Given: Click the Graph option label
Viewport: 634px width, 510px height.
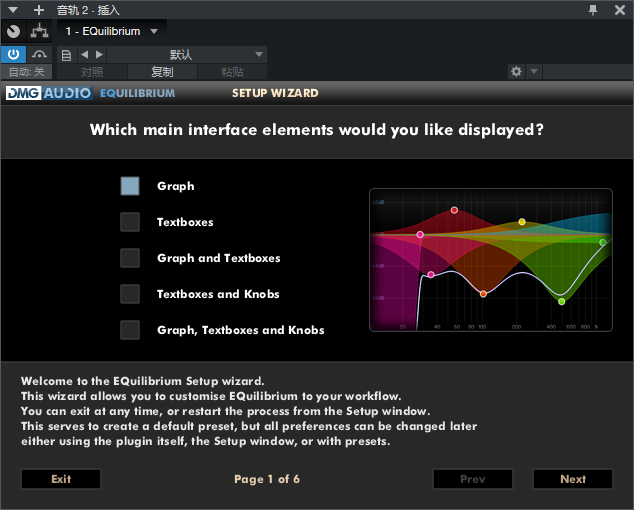Looking at the screenshot, I should (x=175, y=186).
